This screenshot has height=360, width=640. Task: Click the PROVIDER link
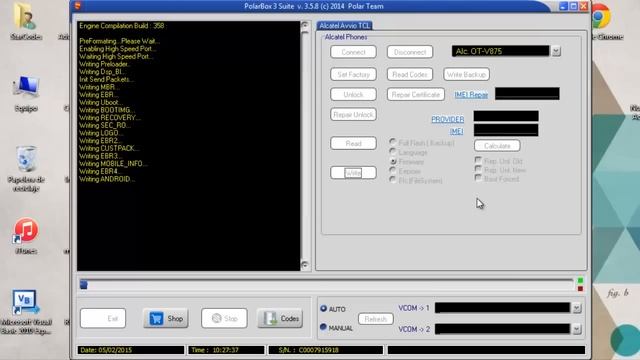point(447,119)
